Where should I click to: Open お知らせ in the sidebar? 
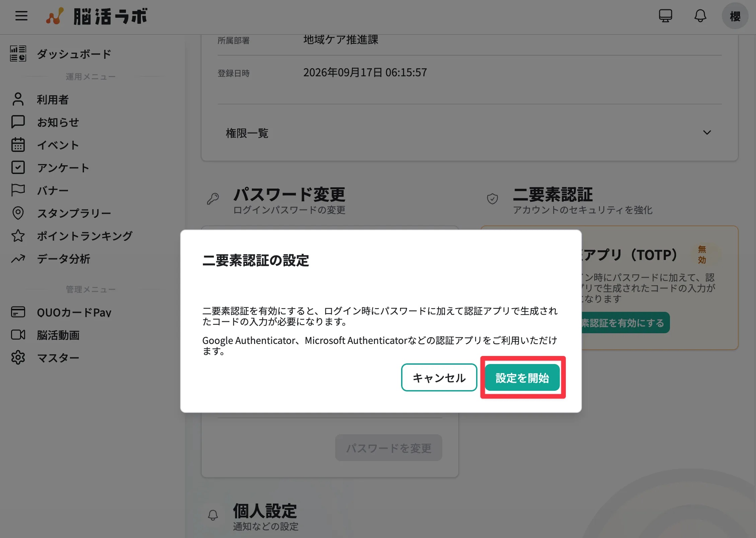click(58, 122)
